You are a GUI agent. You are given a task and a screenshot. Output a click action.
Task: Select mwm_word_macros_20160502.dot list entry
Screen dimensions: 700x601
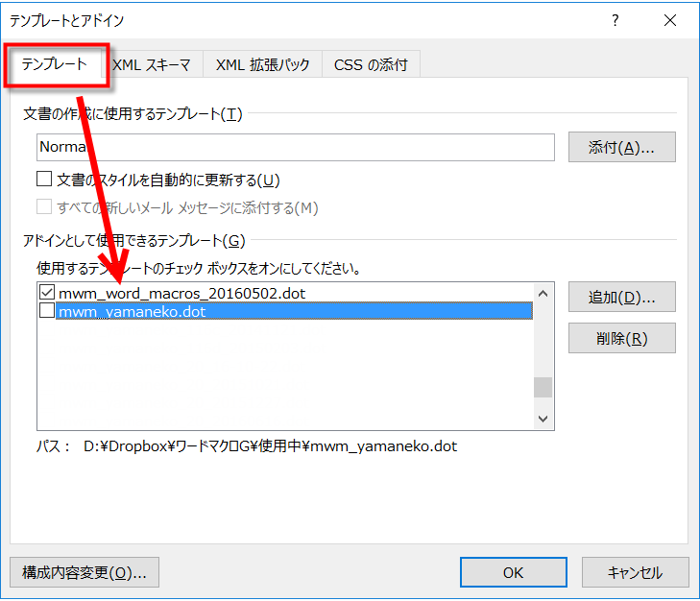click(x=182, y=293)
